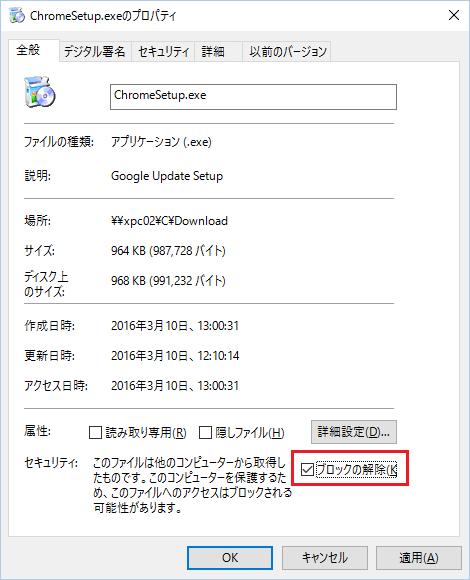Click the ChromeSetup.exe filename field
This screenshot has width=470, height=580.
click(253, 97)
